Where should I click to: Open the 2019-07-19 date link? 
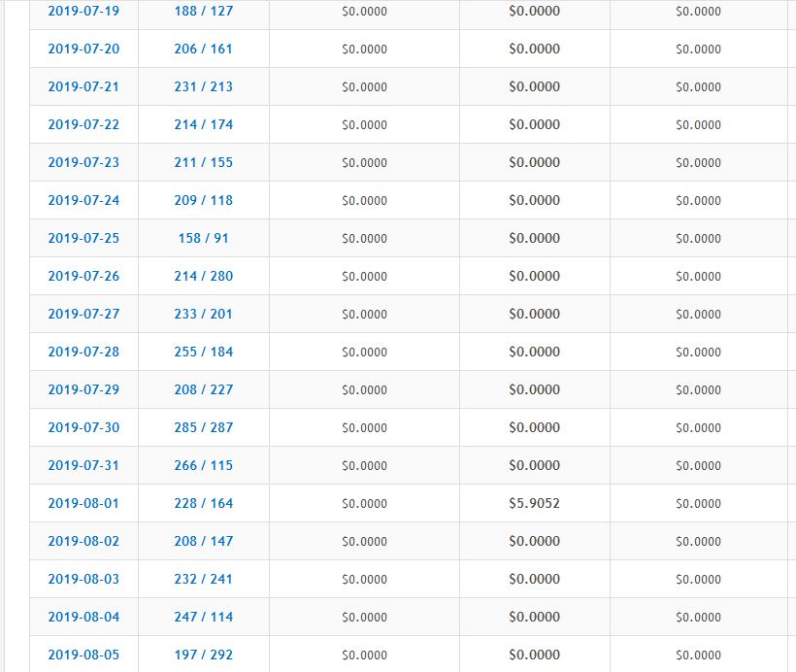(83, 11)
